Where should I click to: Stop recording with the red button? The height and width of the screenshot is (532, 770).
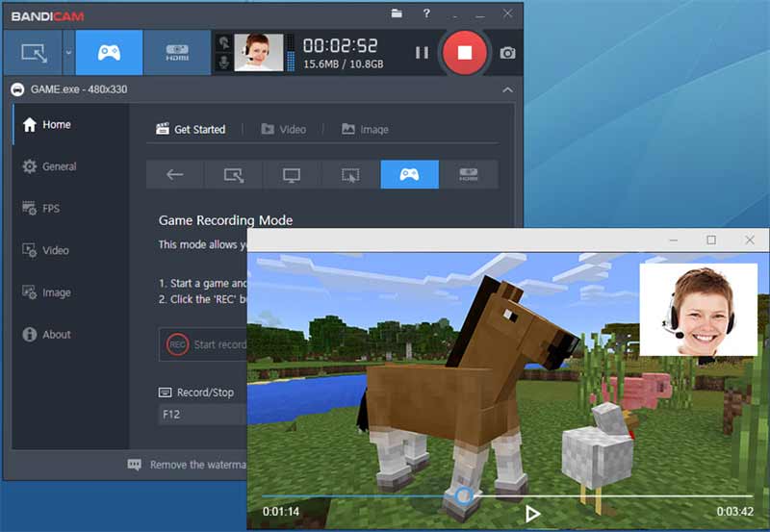tap(464, 53)
